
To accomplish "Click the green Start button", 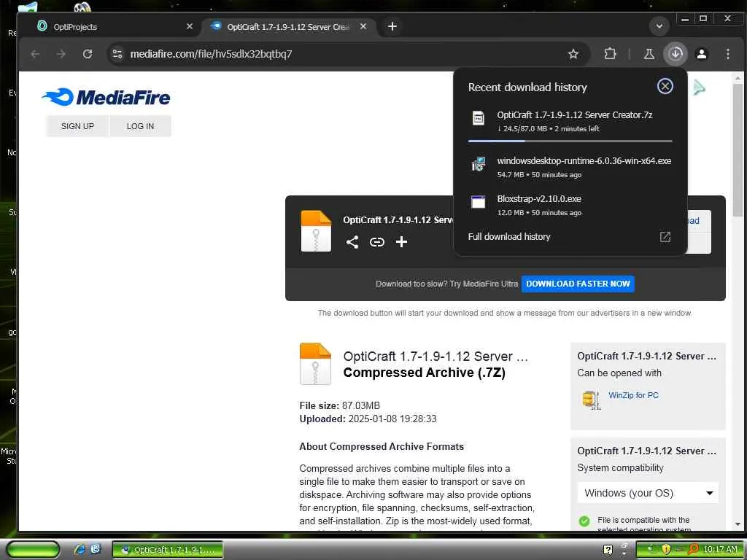I will pos(33,549).
